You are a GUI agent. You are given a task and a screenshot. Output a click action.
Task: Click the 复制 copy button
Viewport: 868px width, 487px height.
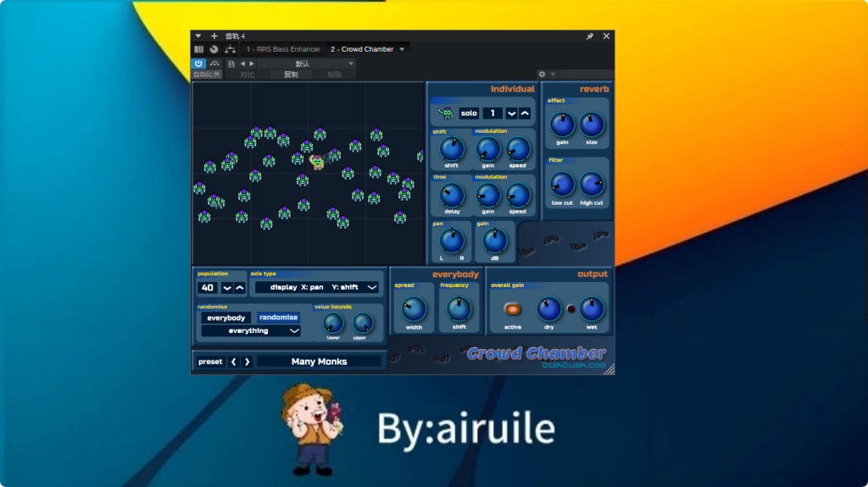pos(292,75)
